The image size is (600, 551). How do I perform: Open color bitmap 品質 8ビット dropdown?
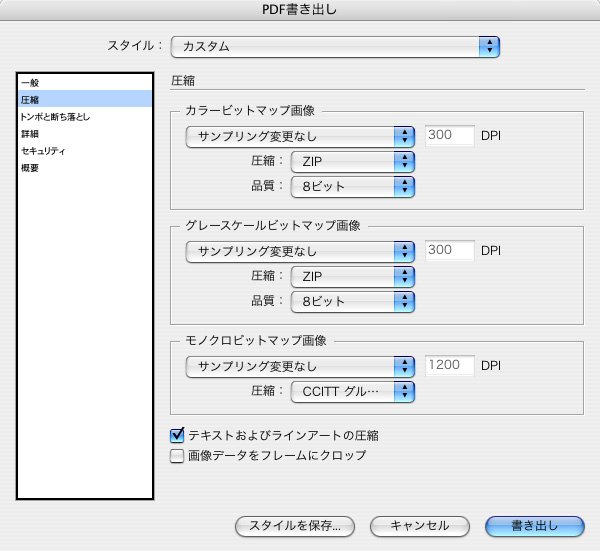tap(353, 187)
